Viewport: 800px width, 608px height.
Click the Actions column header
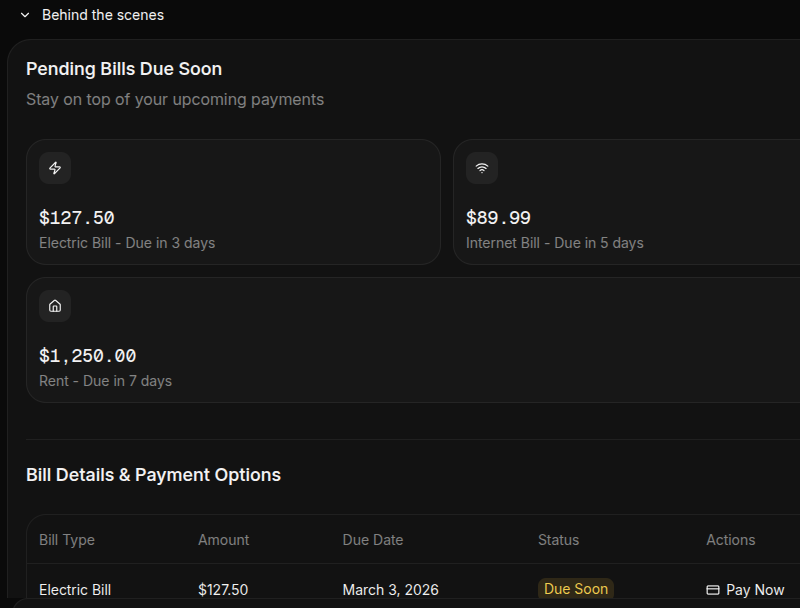click(x=730, y=540)
